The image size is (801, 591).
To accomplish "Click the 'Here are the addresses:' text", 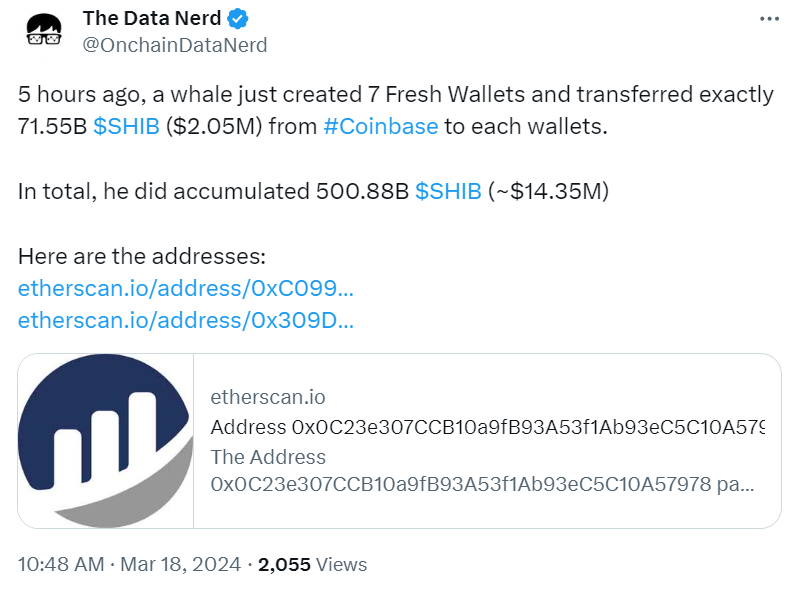I will click(x=142, y=256).
